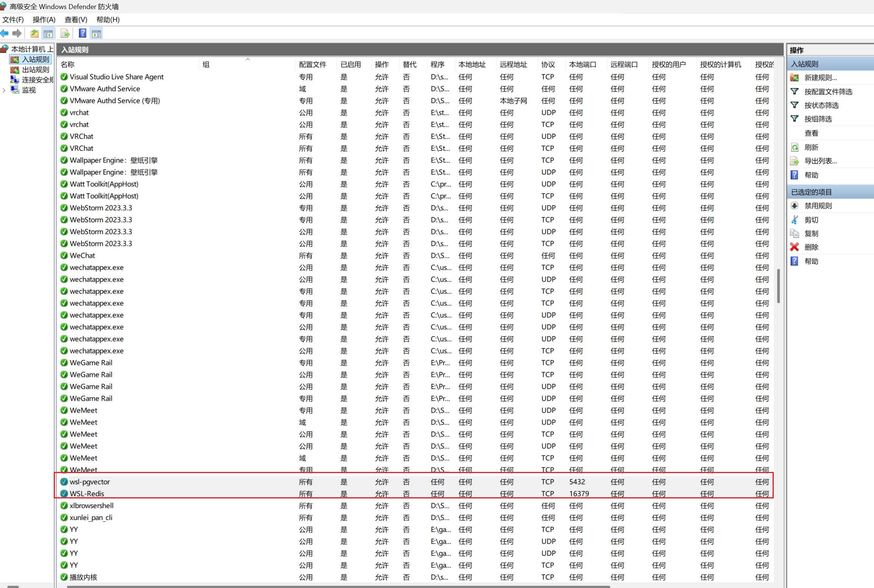Click the horizontal scrollbar at the bottom
The width and height of the screenshot is (874, 588).
338,586
